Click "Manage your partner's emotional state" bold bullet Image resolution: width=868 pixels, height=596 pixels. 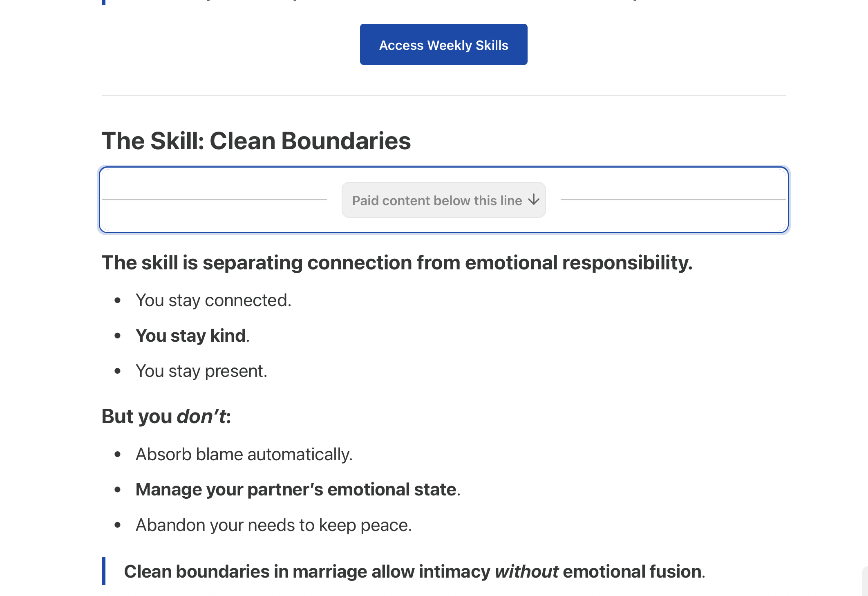(296, 490)
